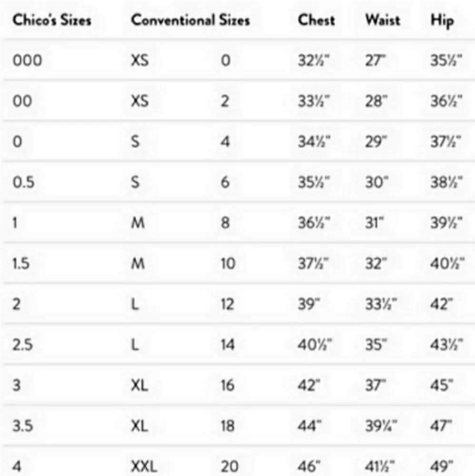
Task: Select conventional size number "16"
Action: (228, 385)
